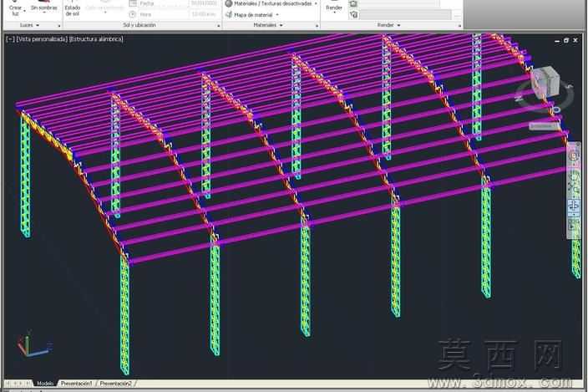Switch to the Presentación1 tab
Image resolution: width=588 pixels, height=392 pixels.
pyautogui.click(x=76, y=384)
